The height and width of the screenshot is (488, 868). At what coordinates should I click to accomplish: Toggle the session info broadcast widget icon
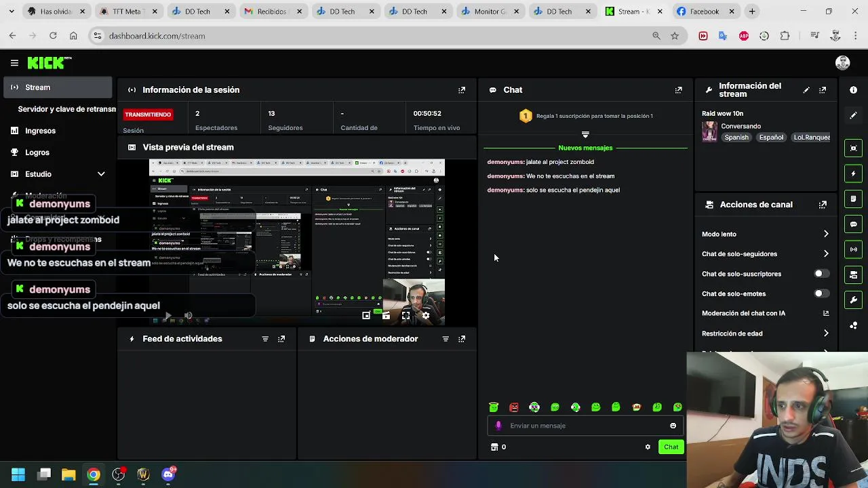point(853,249)
